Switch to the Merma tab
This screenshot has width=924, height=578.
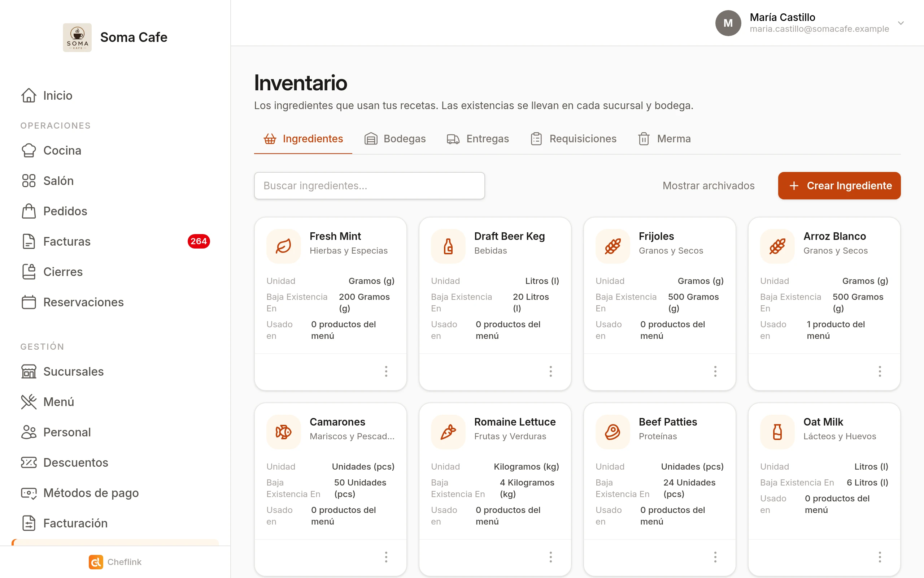coord(664,139)
